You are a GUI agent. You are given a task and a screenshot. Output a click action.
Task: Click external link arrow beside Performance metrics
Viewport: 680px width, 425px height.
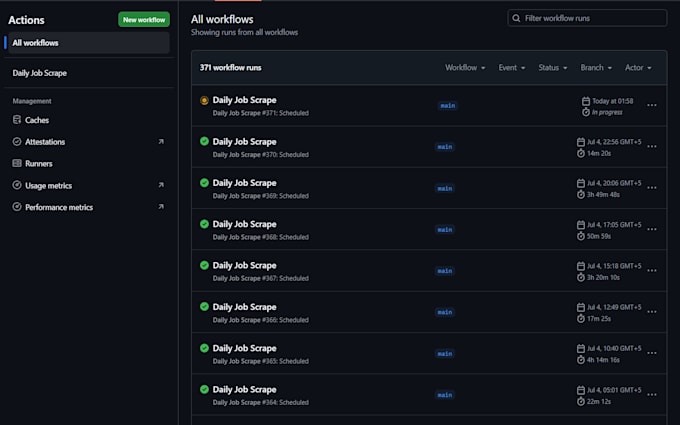click(161, 206)
